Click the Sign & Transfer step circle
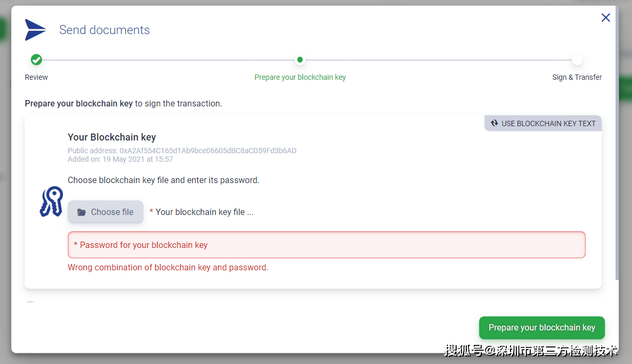 tap(577, 60)
